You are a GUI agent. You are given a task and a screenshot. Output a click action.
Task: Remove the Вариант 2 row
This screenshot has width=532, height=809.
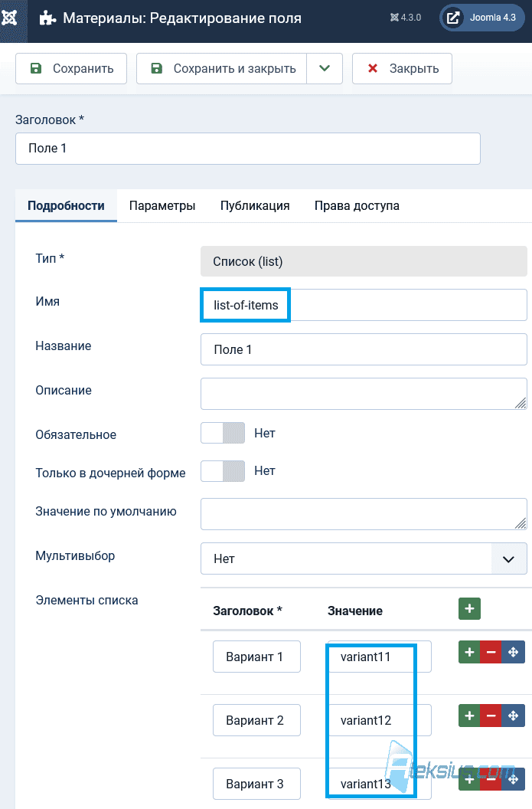tap(491, 716)
